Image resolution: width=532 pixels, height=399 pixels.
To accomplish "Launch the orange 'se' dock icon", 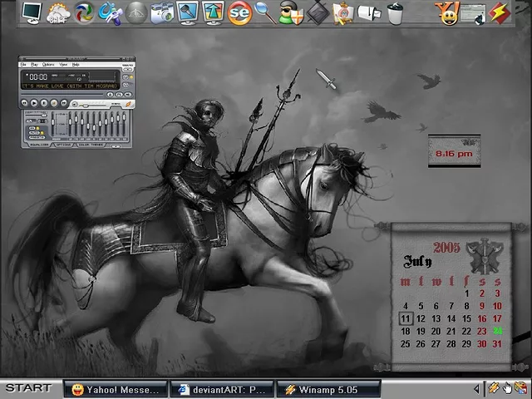I will [239, 12].
